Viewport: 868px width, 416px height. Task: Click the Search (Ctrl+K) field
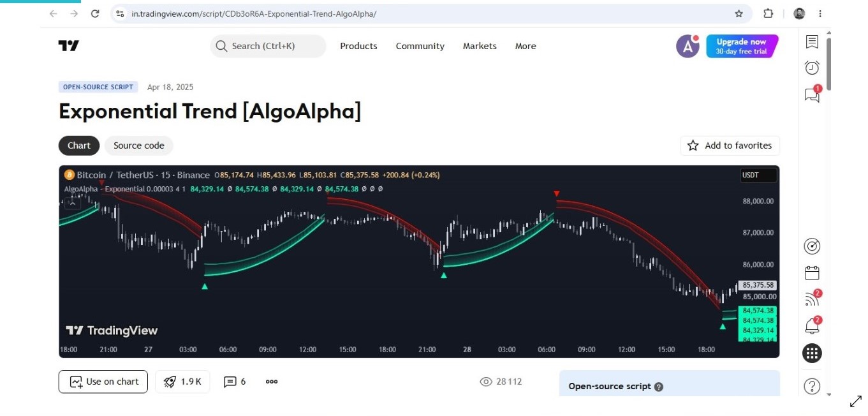pyautogui.click(x=268, y=46)
